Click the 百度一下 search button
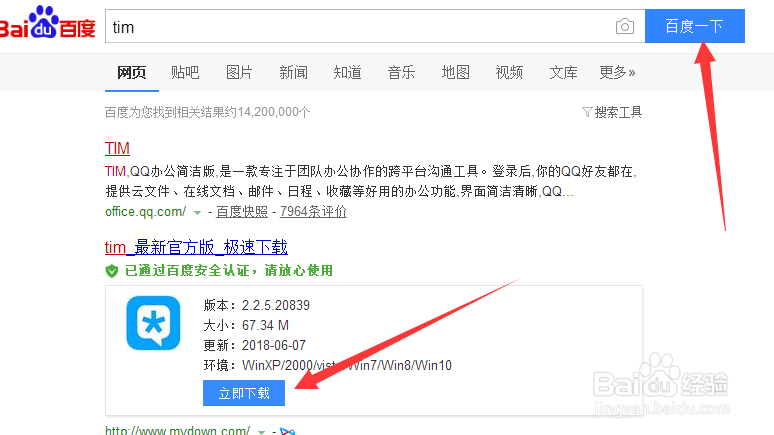This screenshot has width=774, height=435. click(x=695, y=26)
